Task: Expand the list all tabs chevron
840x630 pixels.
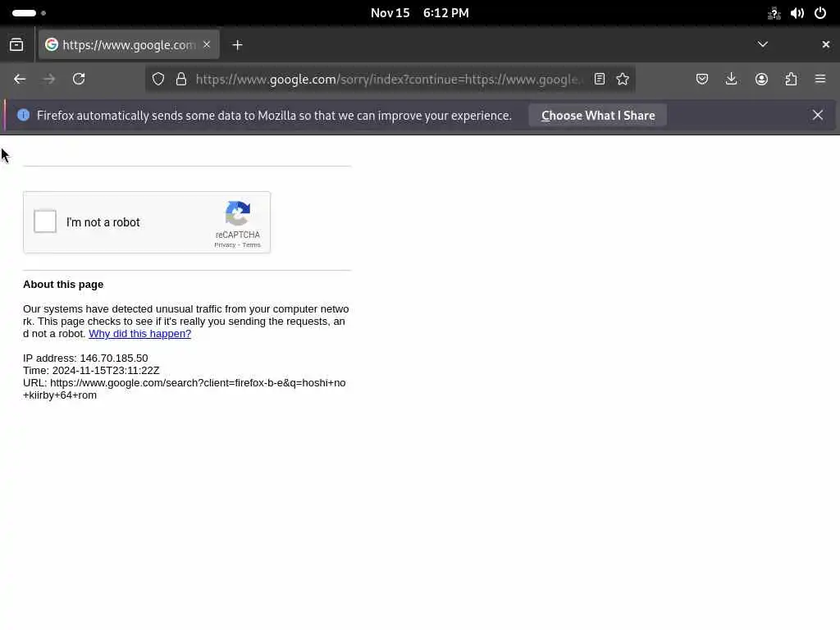Action: (x=762, y=44)
